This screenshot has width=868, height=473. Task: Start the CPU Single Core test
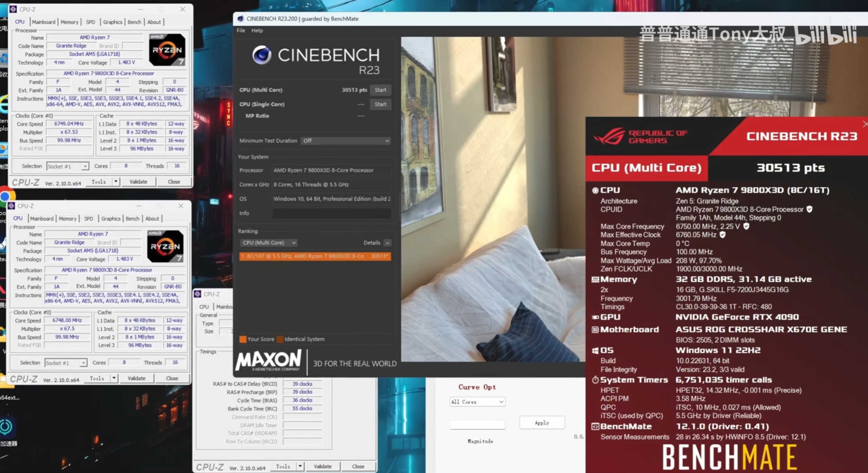tap(380, 104)
